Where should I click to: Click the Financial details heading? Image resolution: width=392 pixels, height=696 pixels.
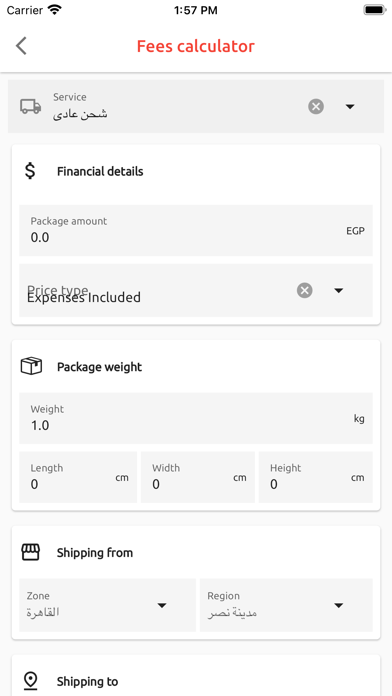pos(100,171)
